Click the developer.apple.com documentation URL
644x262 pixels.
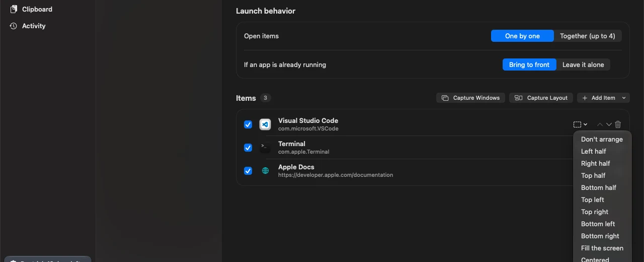click(x=336, y=175)
